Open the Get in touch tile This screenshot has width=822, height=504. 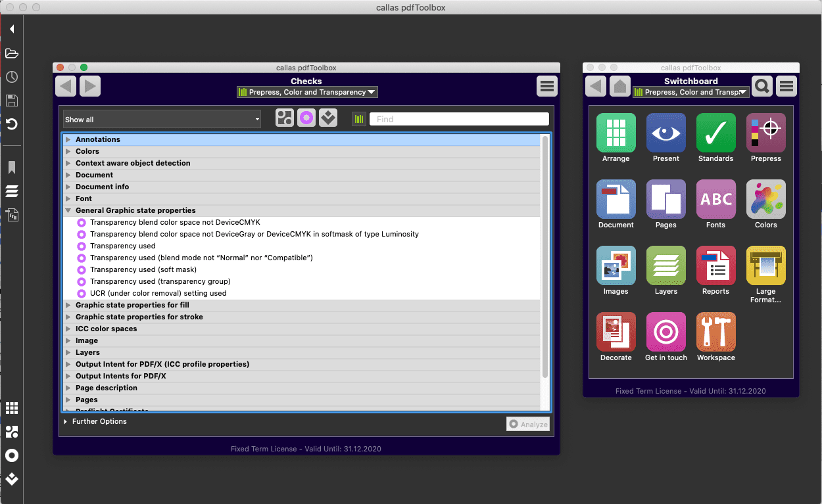665,332
